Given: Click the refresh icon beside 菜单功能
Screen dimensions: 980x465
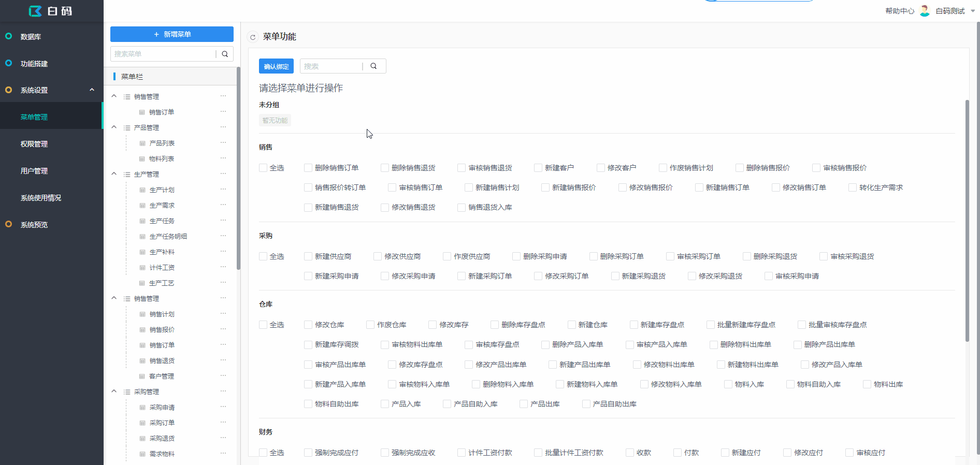Looking at the screenshot, I should [253, 37].
